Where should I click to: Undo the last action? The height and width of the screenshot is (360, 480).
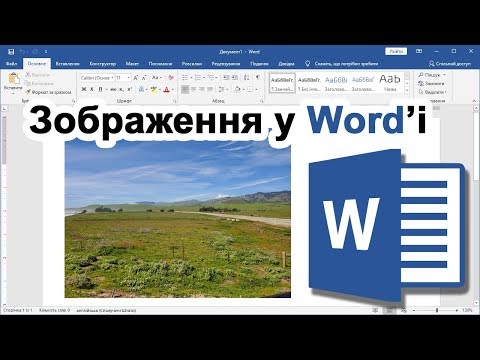22,52
